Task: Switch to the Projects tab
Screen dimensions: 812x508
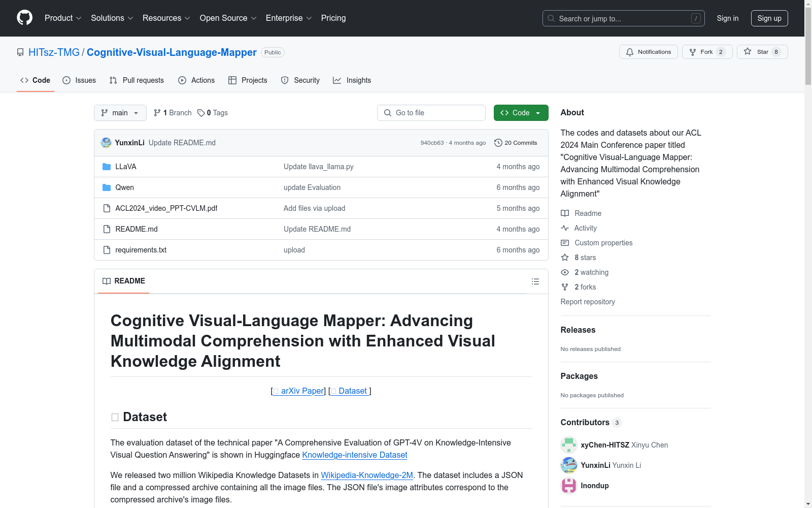Action: pos(248,80)
